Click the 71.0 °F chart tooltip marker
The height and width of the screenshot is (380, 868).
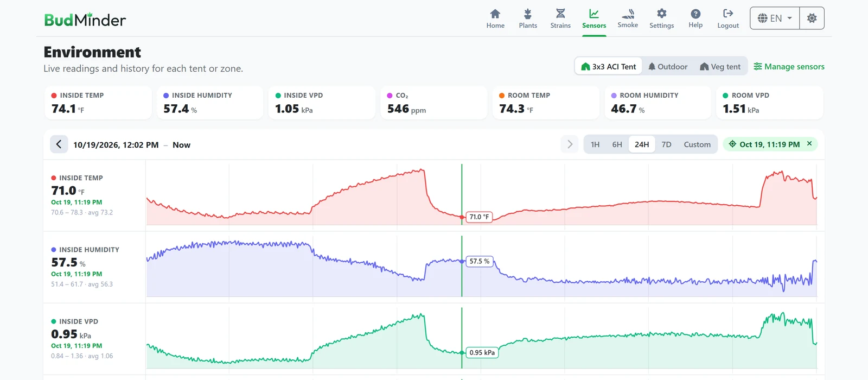pos(479,217)
